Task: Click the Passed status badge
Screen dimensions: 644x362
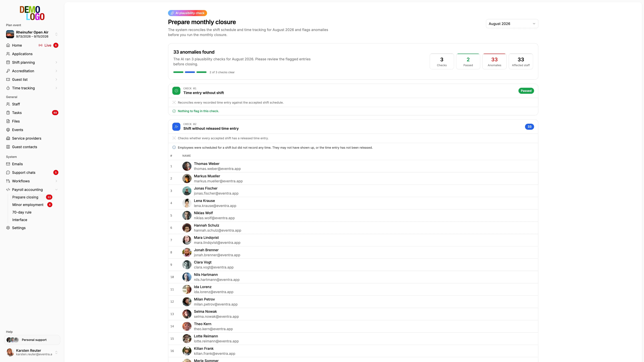Action: pos(526,91)
